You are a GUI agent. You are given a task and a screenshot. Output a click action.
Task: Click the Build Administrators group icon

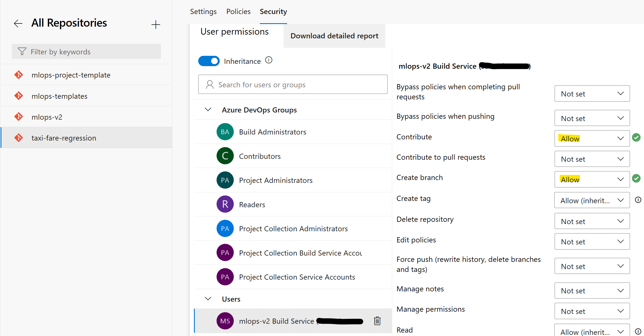[x=225, y=132]
